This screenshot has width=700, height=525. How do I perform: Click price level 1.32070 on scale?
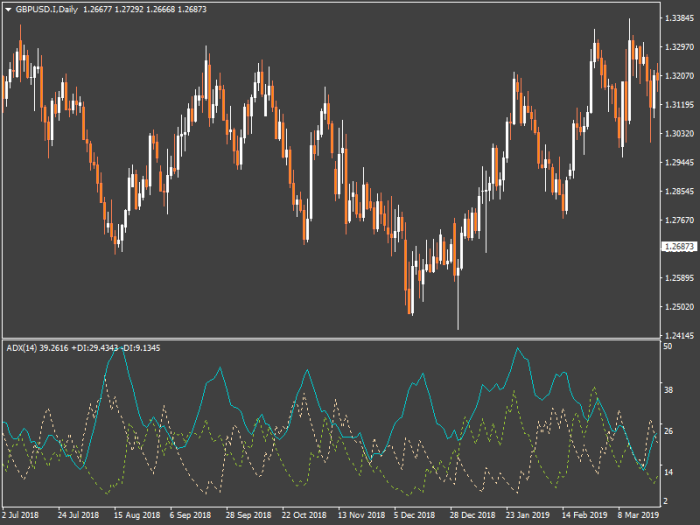679,76
